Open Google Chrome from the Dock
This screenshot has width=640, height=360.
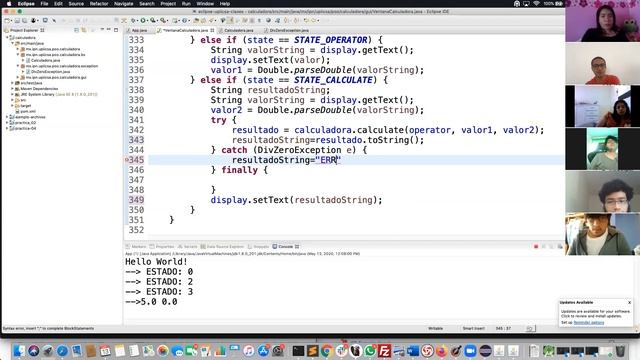(x=327, y=351)
